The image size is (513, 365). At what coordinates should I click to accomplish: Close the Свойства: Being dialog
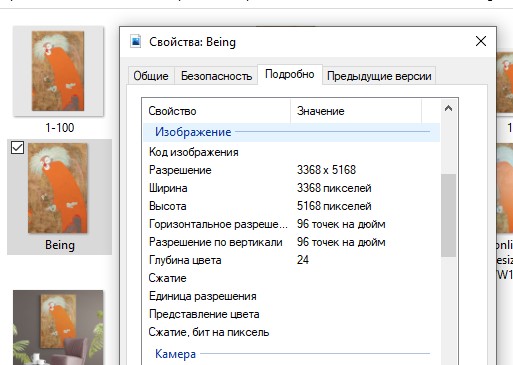click(x=481, y=41)
